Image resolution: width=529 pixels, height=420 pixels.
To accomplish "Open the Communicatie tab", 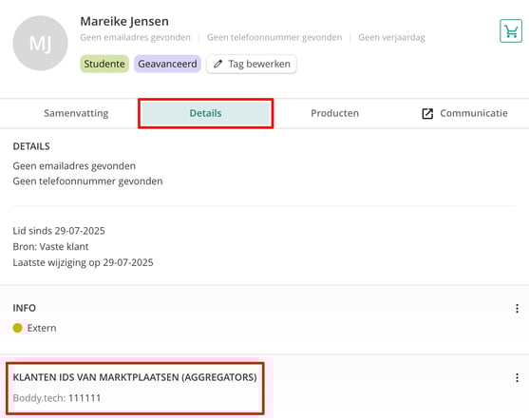I will coord(464,113).
